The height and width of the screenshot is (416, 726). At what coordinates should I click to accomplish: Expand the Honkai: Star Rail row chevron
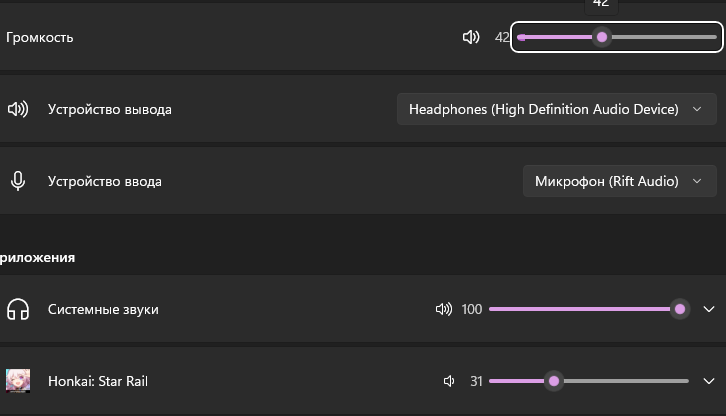(x=709, y=381)
